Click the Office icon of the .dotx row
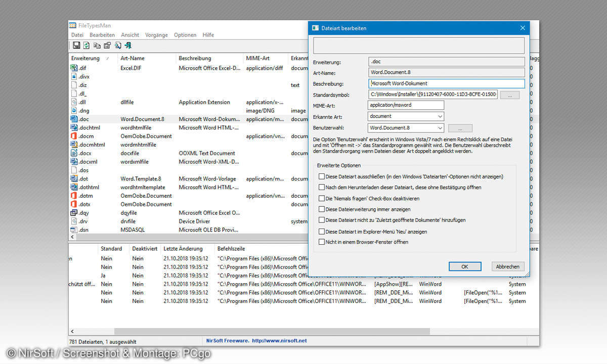The image size is (607, 364). pyautogui.click(x=74, y=204)
